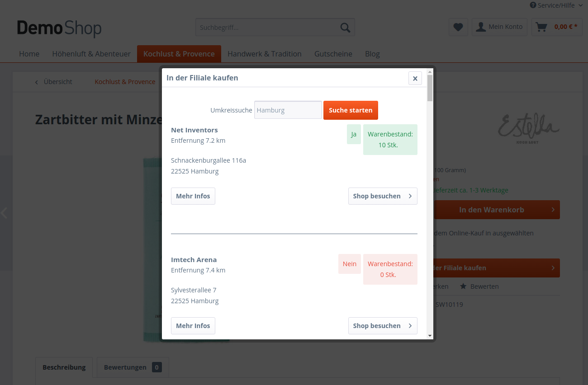
Task: Open Höhenluft & Abenteuer category
Action: (91, 54)
